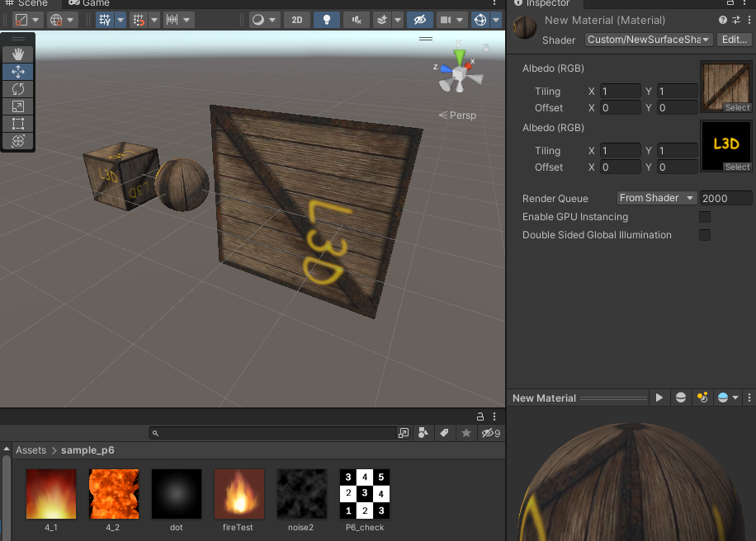Select the Hand view tool

18,54
